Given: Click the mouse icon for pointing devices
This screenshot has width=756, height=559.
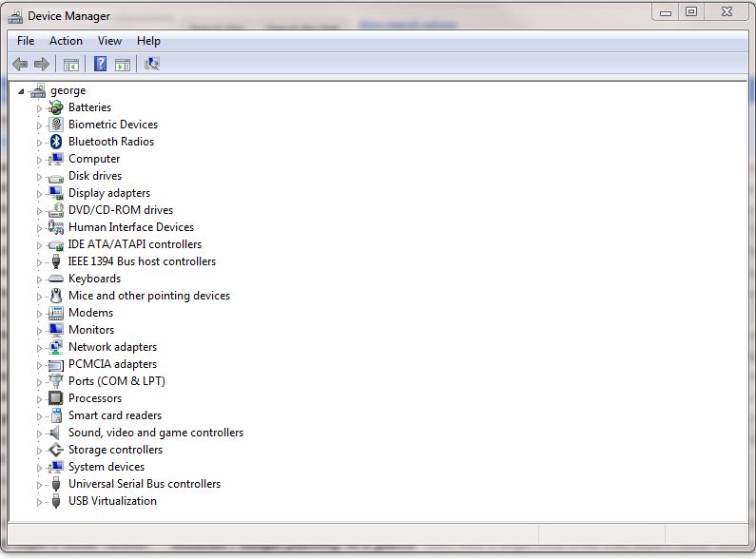Looking at the screenshot, I should coord(56,296).
